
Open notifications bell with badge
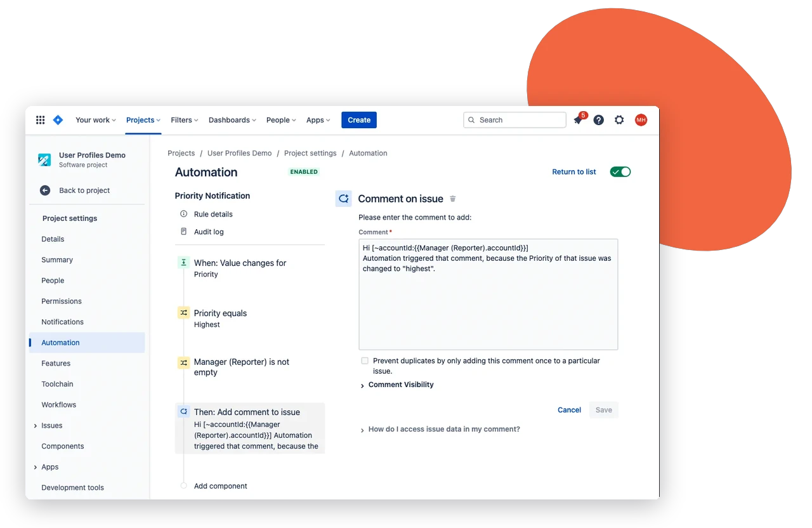click(579, 119)
